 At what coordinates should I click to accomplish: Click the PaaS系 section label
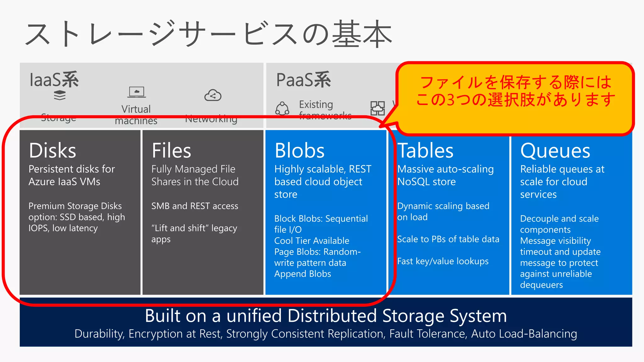303,80
